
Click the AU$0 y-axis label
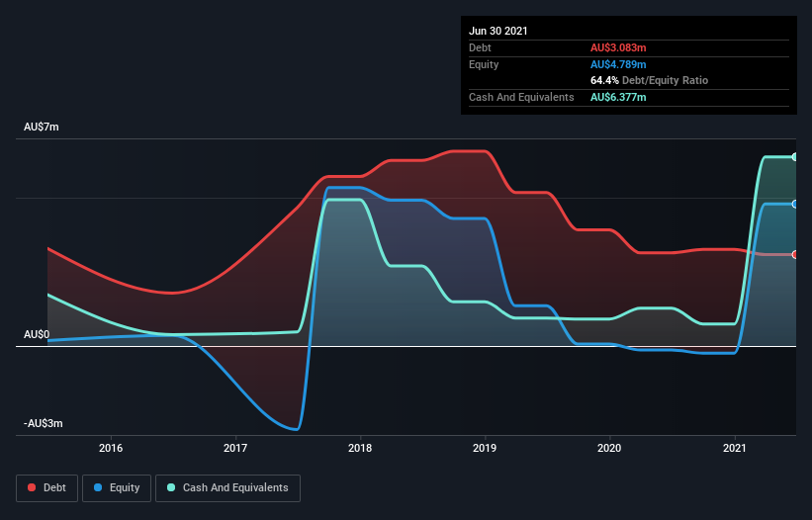point(37,335)
